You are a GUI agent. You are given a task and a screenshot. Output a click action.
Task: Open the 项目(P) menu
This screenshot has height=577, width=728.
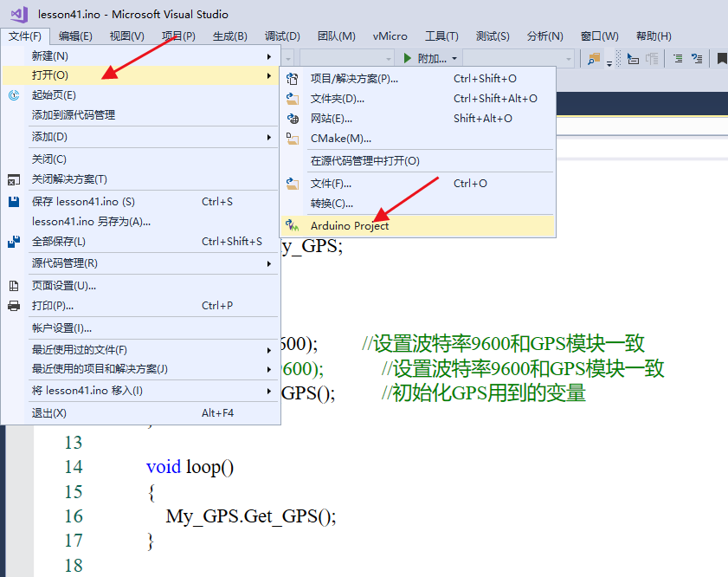pos(178,36)
